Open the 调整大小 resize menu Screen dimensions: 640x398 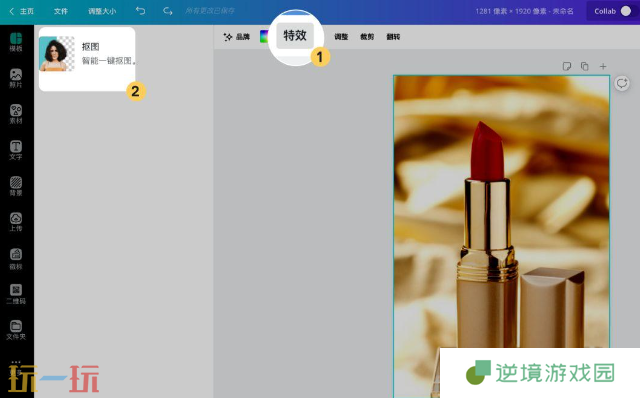102,11
